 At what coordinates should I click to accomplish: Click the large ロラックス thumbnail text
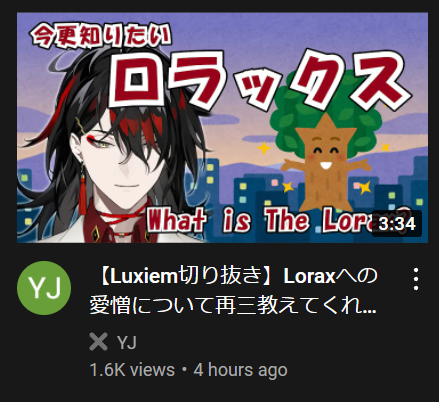tap(258, 80)
